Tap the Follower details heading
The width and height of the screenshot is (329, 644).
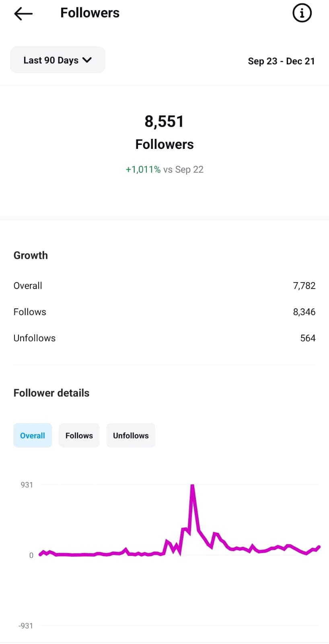(51, 393)
